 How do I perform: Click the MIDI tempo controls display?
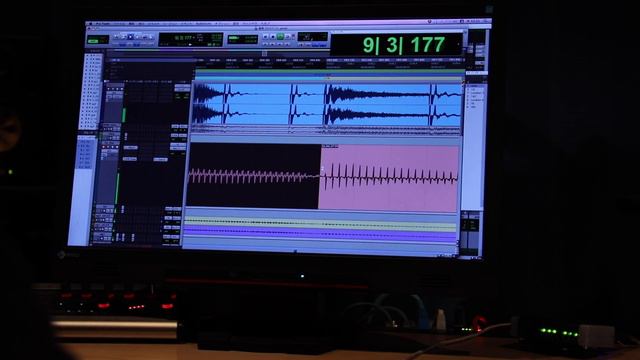pyautogui.click(x=313, y=37)
